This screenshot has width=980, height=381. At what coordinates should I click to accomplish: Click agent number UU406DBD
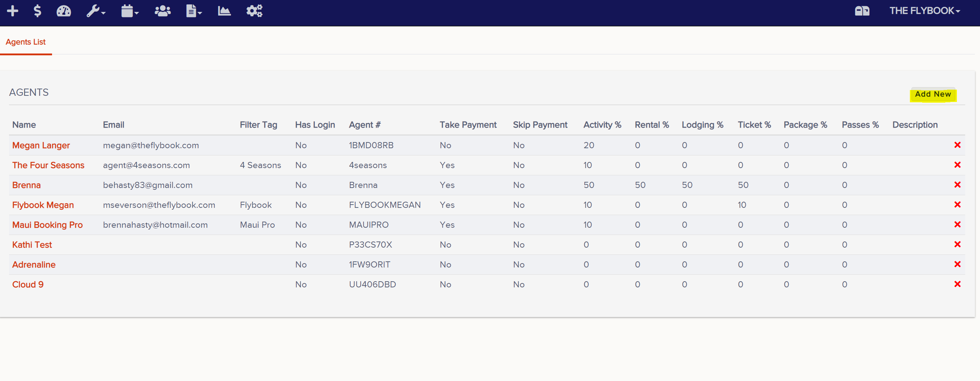click(x=373, y=284)
